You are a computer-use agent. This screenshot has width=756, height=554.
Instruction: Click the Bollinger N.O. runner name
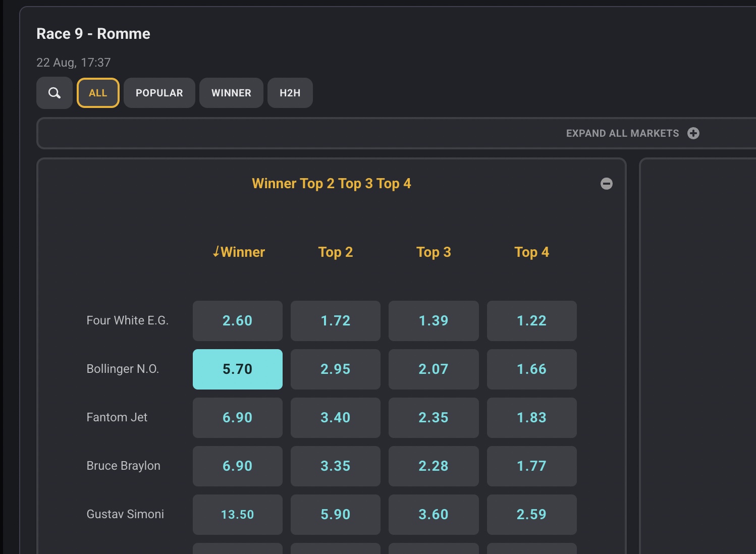(x=123, y=369)
